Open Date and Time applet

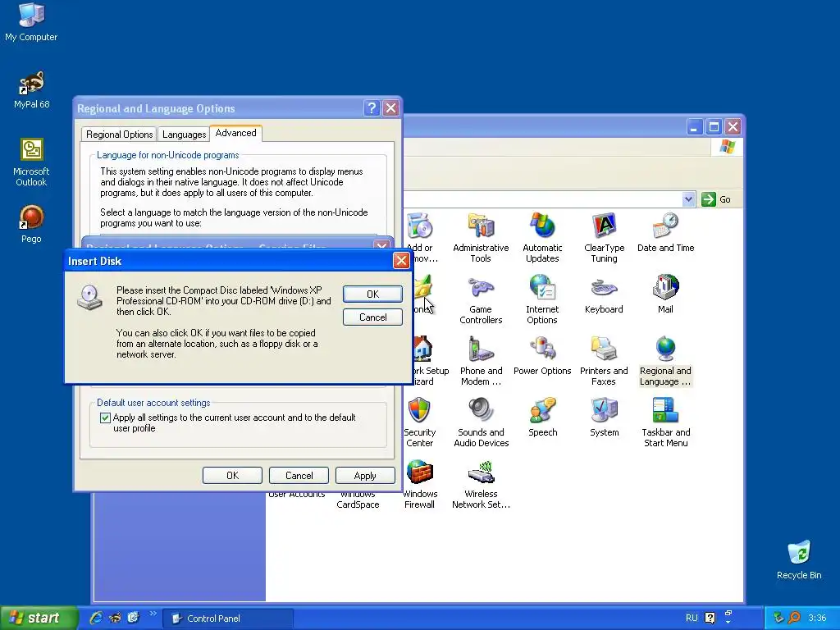[x=665, y=233]
